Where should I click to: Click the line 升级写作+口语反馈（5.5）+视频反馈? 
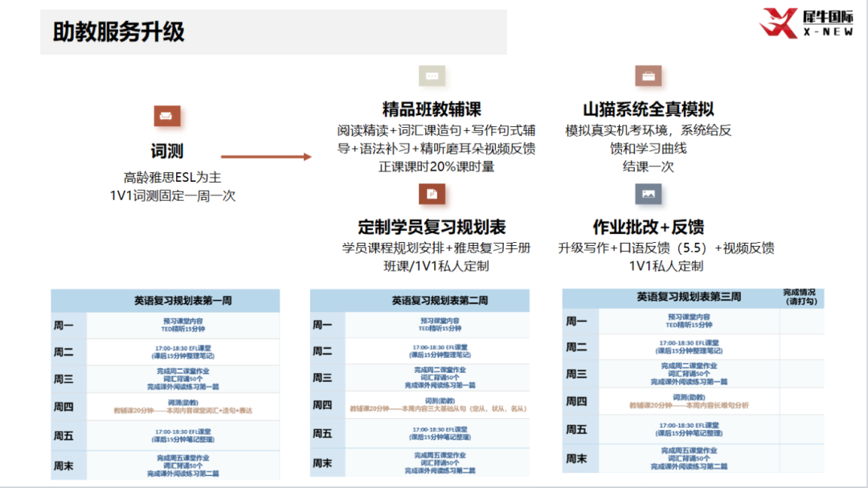click(666, 248)
